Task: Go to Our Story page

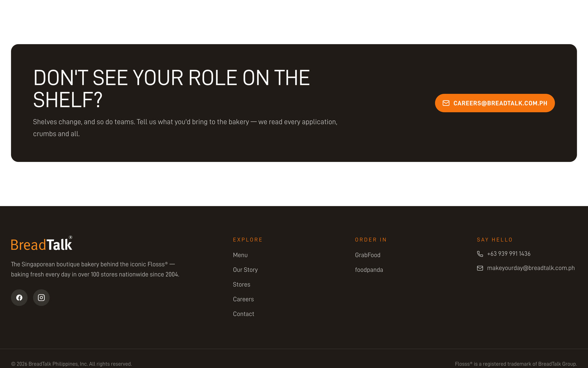Action: [x=245, y=270]
